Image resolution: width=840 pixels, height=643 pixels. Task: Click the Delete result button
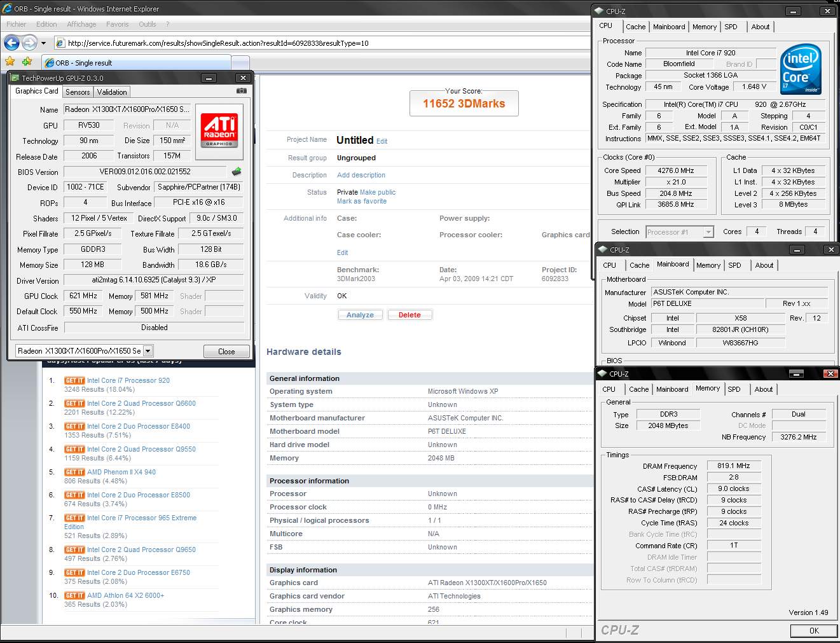(410, 315)
